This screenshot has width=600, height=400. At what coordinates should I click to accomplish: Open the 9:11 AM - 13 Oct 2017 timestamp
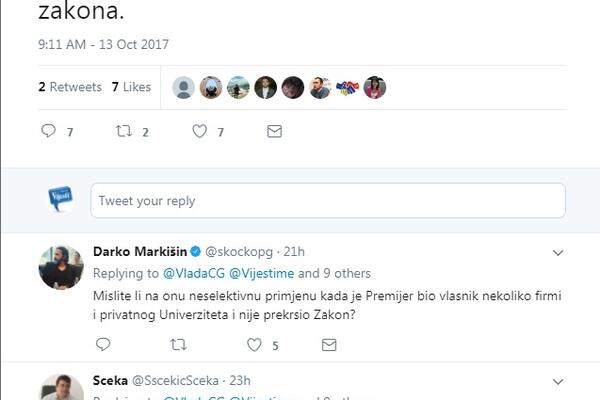[104, 44]
